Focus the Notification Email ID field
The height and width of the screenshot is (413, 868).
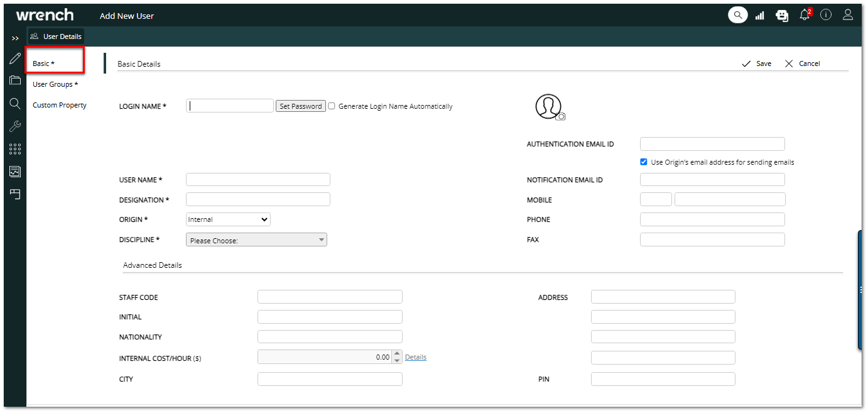[x=712, y=180]
